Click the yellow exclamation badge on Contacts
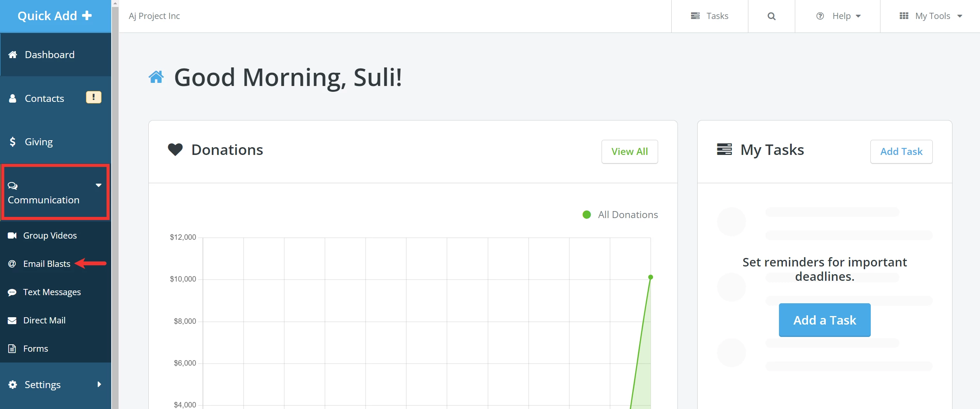This screenshot has width=980, height=409. click(x=93, y=97)
